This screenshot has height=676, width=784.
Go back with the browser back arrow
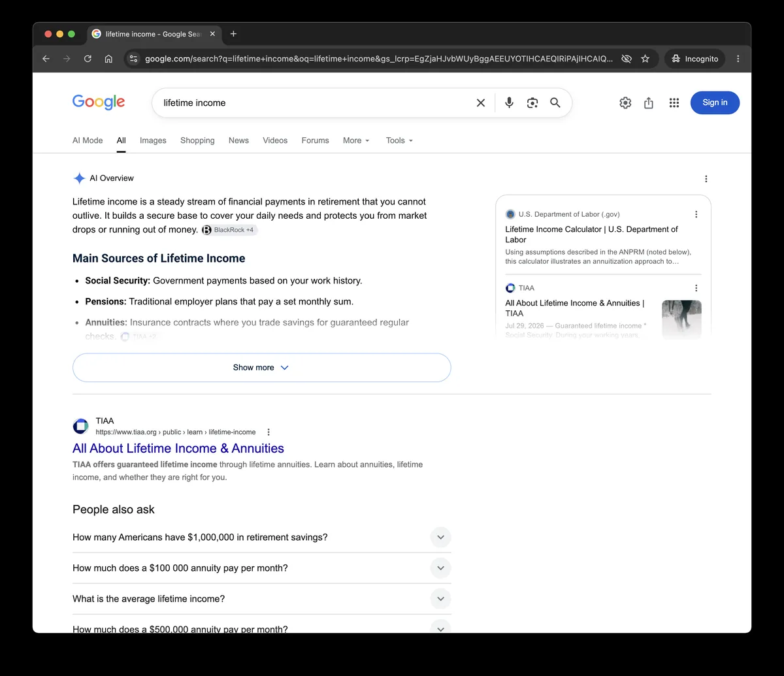pos(46,59)
